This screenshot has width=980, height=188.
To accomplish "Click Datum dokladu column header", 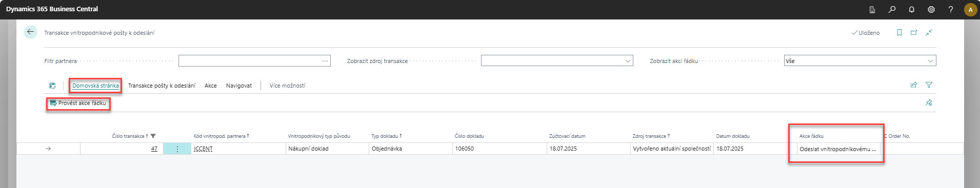I will tap(733, 136).
